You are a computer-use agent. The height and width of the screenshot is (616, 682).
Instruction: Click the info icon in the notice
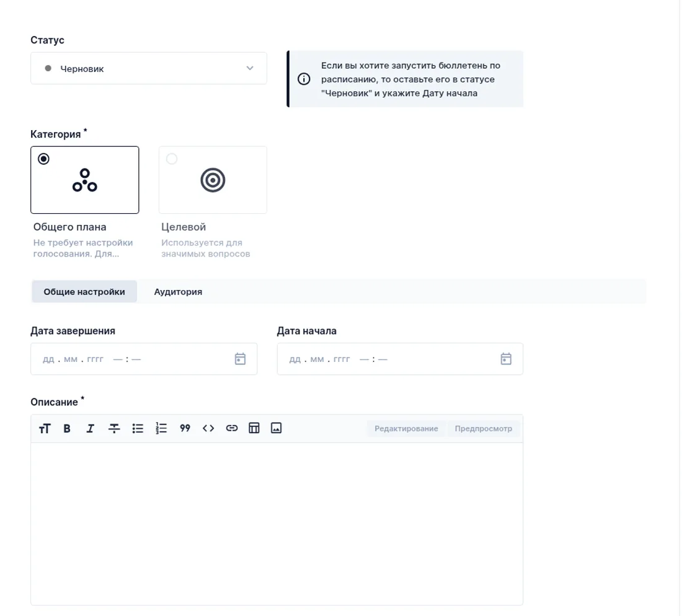pyautogui.click(x=304, y=79)
